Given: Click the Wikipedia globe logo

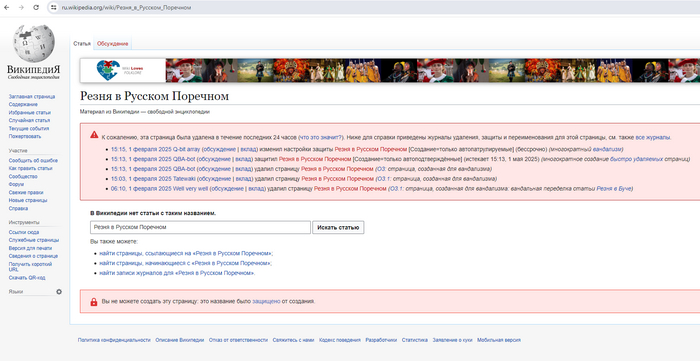Looking at the screenshot, I should coord(33,43).
